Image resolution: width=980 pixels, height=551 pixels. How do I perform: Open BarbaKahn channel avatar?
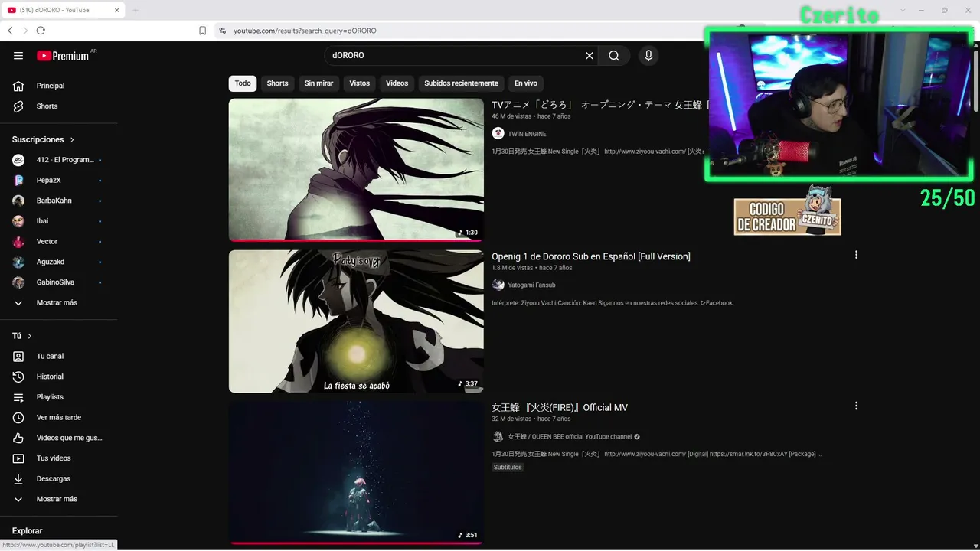pos(18,201)
